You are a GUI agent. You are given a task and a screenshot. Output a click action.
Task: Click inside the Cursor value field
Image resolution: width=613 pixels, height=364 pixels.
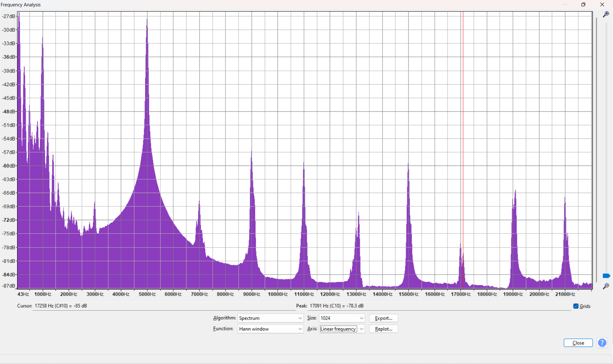coord(159,306)
